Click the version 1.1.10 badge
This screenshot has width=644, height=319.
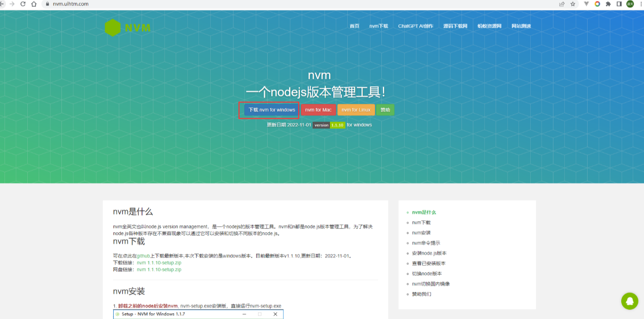[x=329, y=125]
